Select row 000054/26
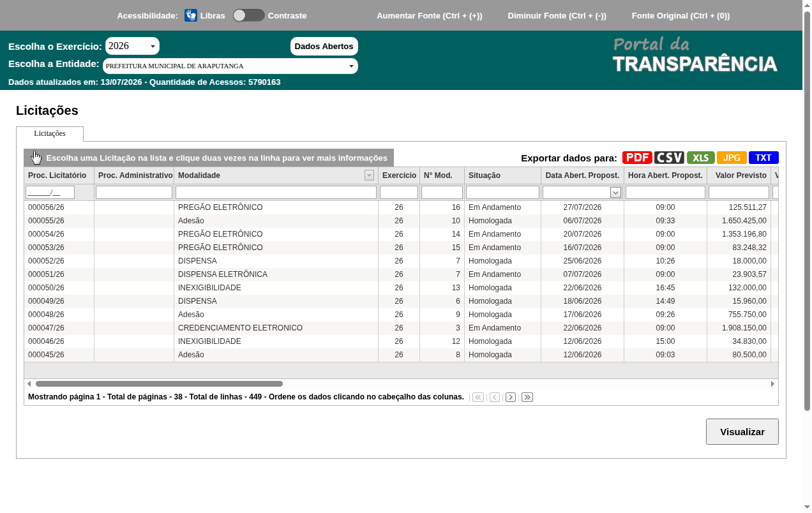812x513 pixels. pos(401,234)
